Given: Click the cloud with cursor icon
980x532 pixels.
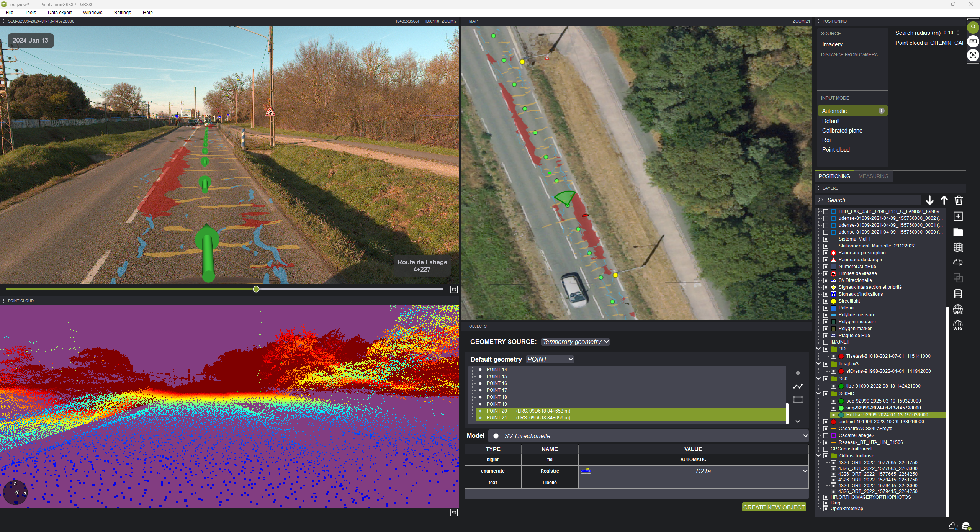Looking at the screenshot, I should [958, 262].
